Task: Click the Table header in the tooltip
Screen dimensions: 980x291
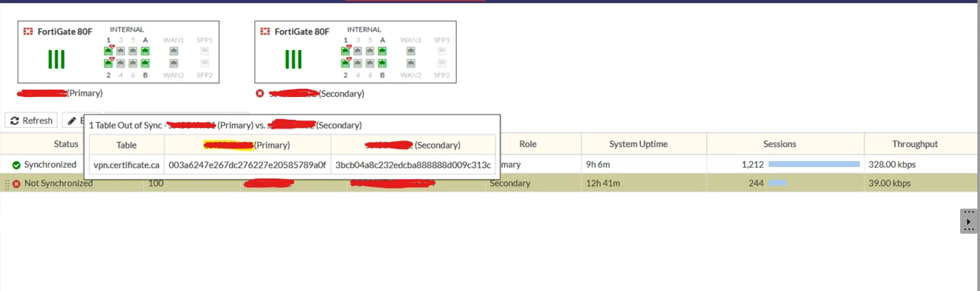Action: (x=126, y=145)
